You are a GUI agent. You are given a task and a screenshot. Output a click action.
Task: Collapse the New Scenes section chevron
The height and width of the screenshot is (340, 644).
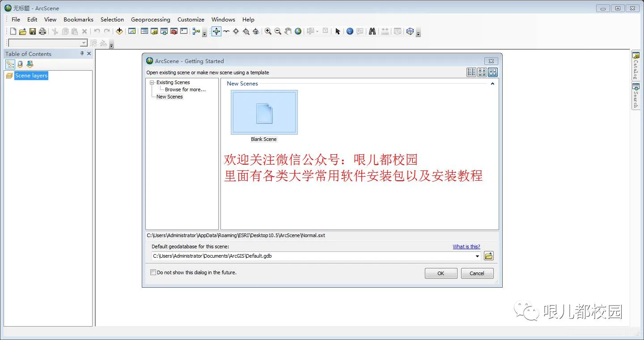[492, 84]
